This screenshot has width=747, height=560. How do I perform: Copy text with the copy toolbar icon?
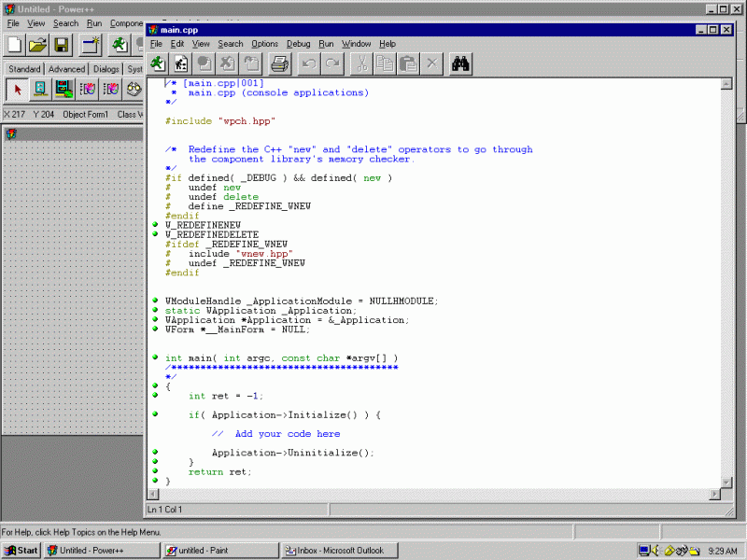[x=385, y=63]
